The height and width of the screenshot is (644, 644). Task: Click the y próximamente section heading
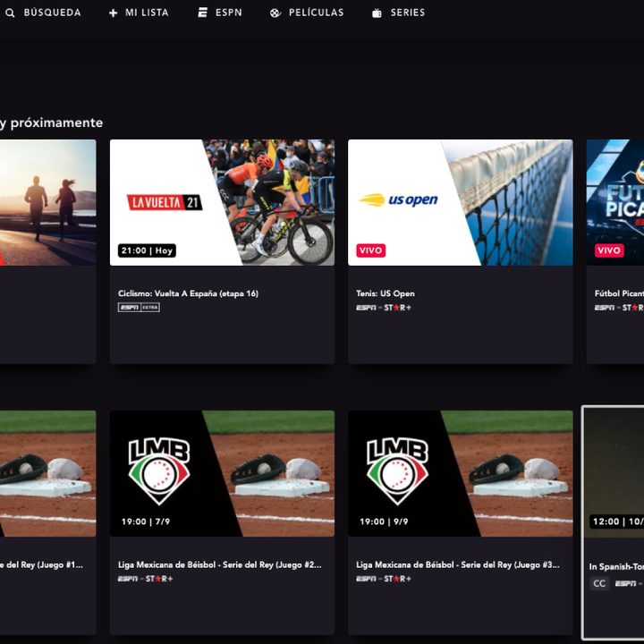pos(51,123)
